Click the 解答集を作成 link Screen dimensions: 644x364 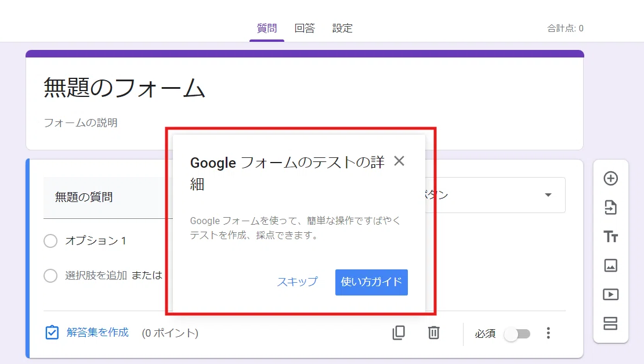coord(97,333)
